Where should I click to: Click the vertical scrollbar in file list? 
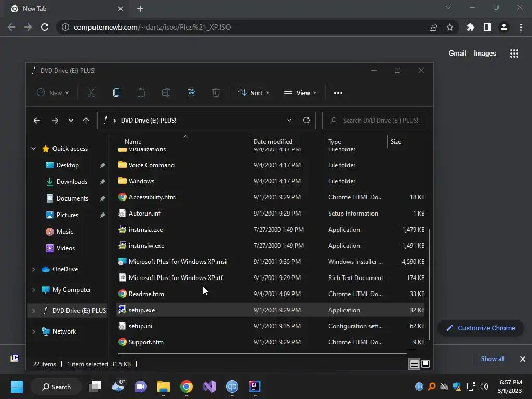point(429,284)
